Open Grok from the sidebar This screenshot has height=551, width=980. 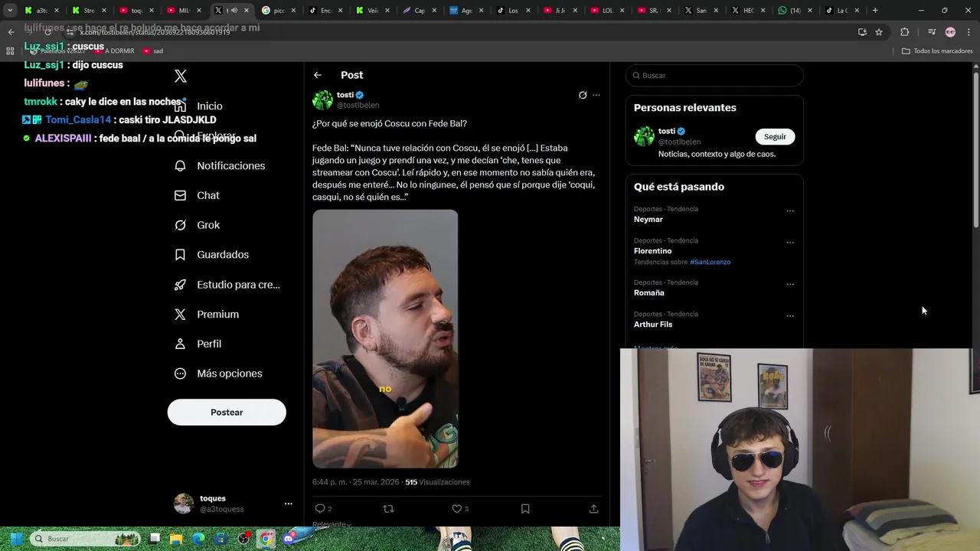(x=197, y=225)
